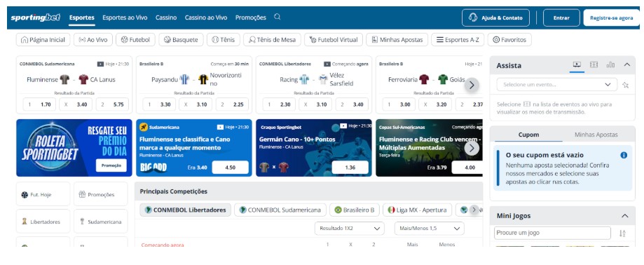
Task: Click live video icon on Fluminense - CA Lanus card
Action: coord(100,64)
